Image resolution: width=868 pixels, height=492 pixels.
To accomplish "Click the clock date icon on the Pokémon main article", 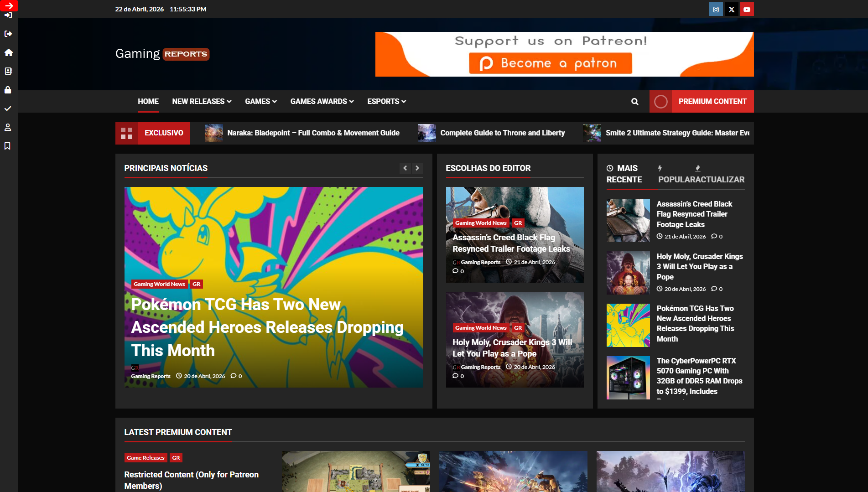I will click(179, 376).
